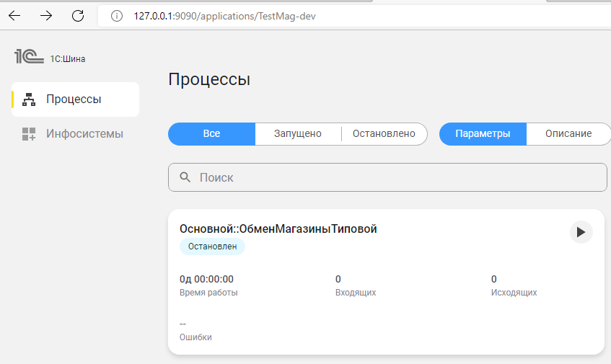
Task: Filter processes by Запущено
Action: tap(298, 134)
